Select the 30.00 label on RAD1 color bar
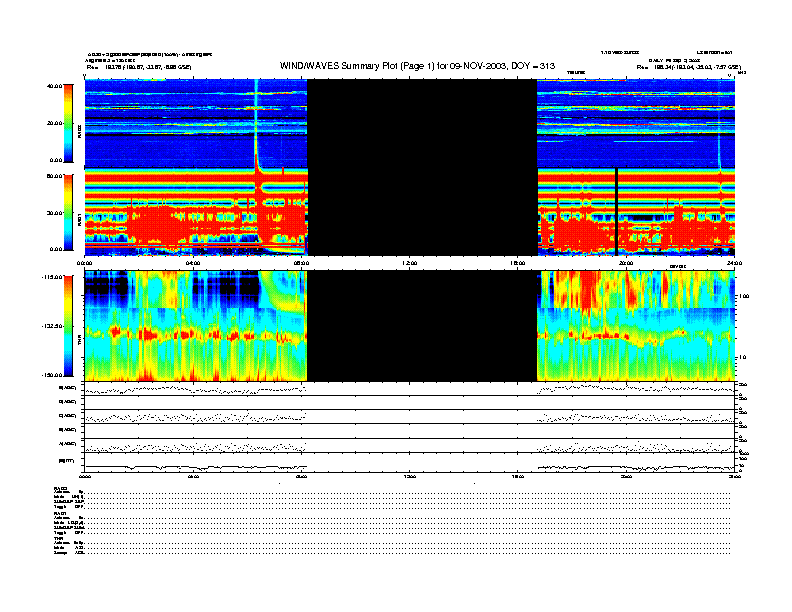The width and height of the screenshot is (792, 612). [54, 213]
